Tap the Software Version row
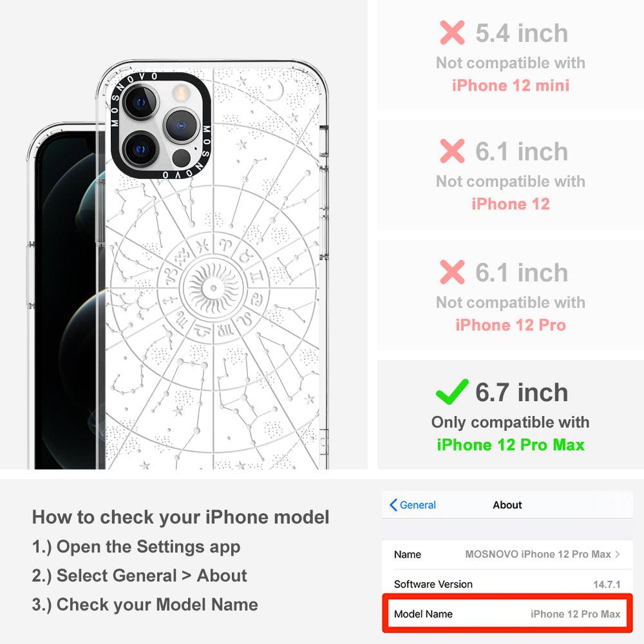644x644 pixels. point(507,583)
